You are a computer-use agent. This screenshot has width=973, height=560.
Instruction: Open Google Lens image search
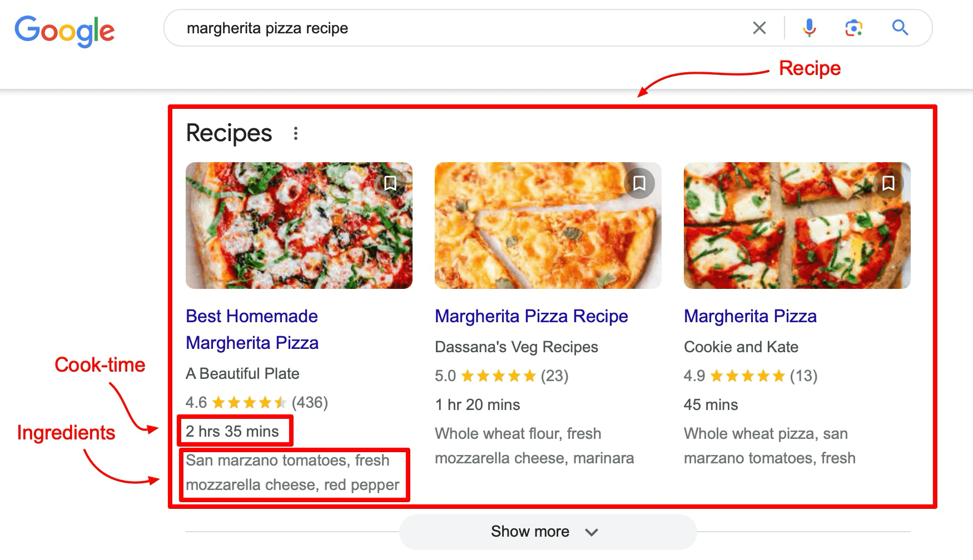(x=853, y=28)
